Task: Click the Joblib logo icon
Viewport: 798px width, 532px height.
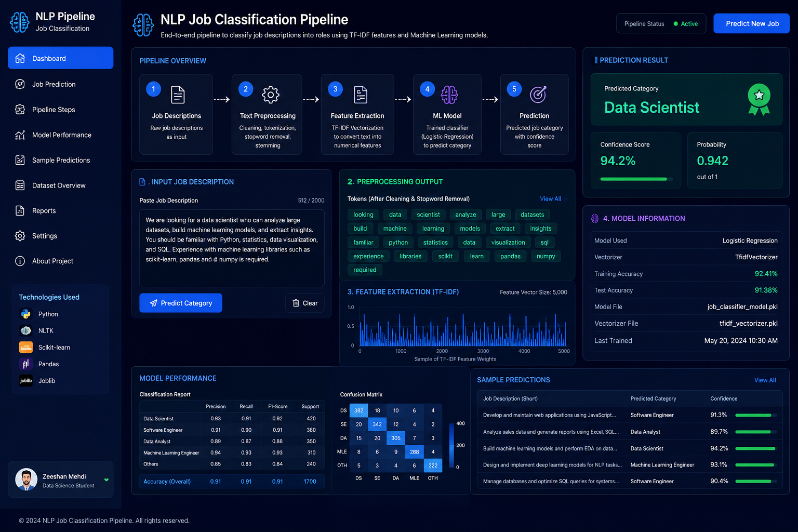Action: pyautogui.click(x=25, y=380)
